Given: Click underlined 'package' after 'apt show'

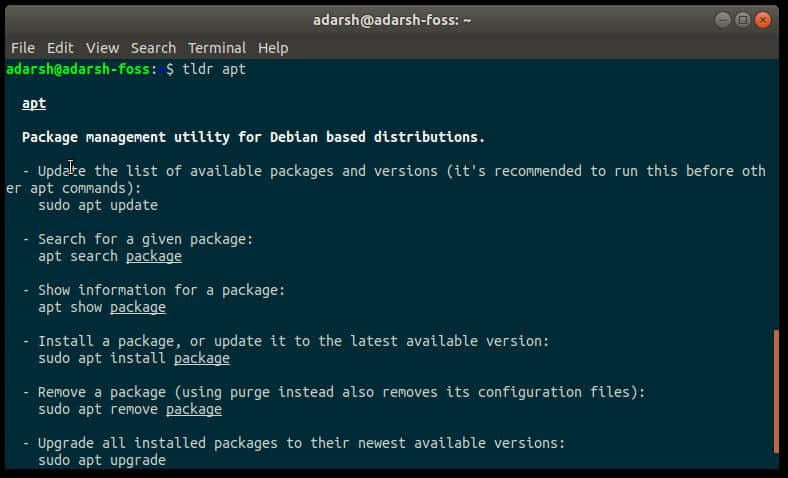Looking at the screenshot, I should tap(138, 307).
